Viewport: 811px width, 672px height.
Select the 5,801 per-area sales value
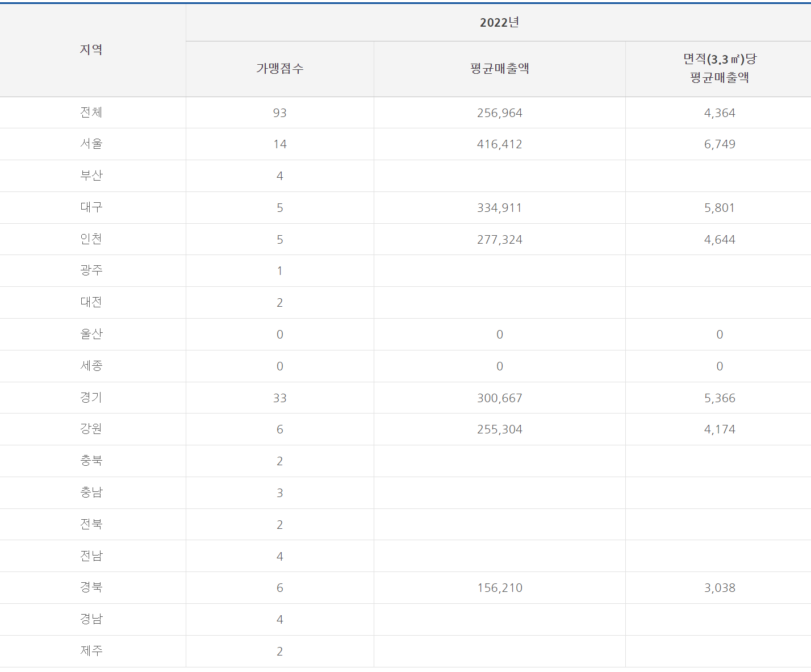(720, 208)
